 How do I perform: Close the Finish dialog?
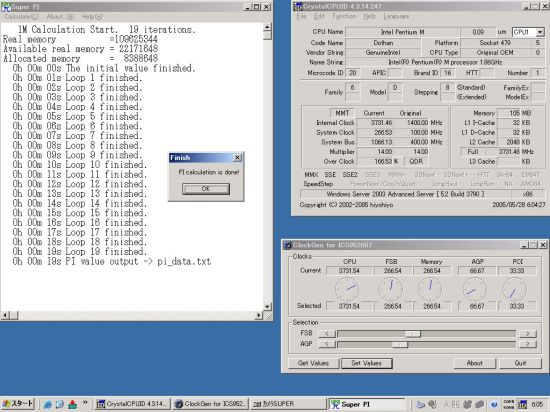coord(237,158)
